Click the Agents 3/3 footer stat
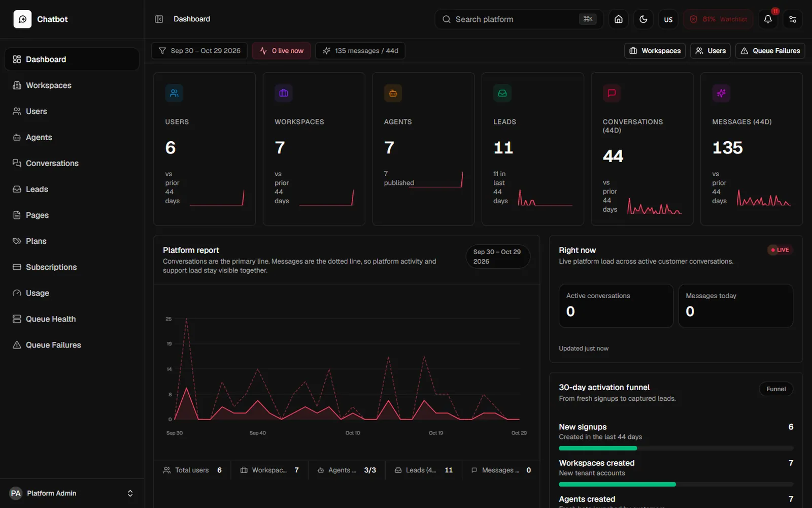The height and width of the screenshot is (508, 812). pos(347,470)
